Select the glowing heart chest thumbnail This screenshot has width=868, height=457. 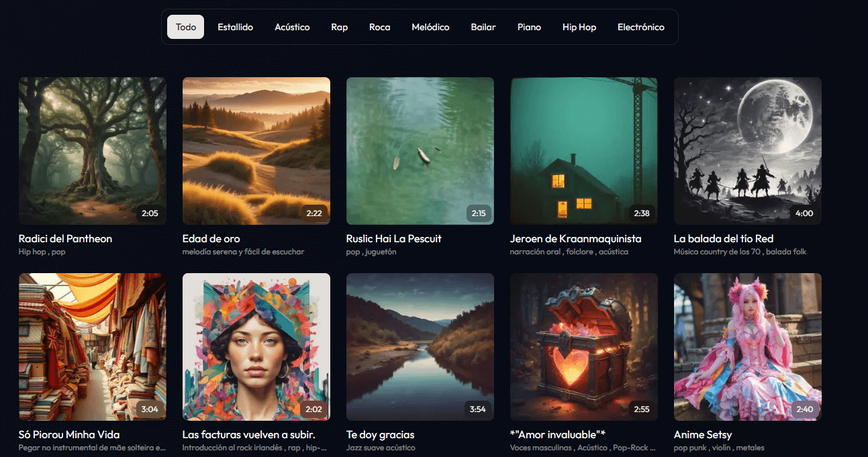click(584, 347)
